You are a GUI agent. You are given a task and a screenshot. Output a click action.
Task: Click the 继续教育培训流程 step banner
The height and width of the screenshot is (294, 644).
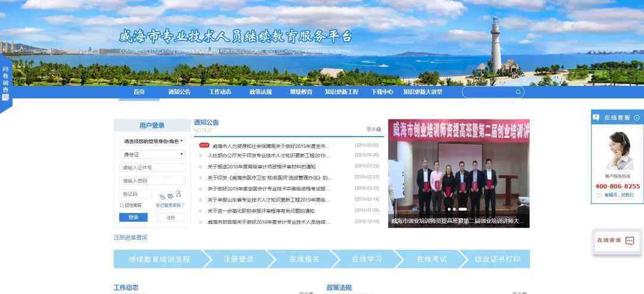159,259
